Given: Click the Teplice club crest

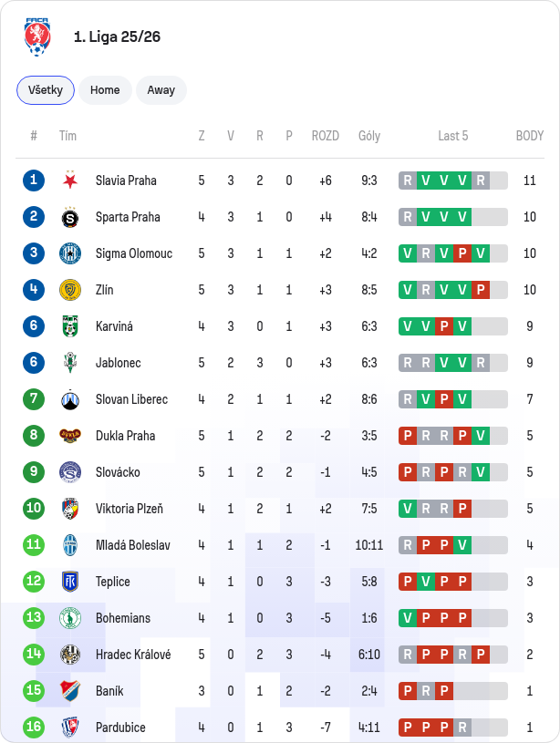Looking at the screenshot, I should [70, 582].
